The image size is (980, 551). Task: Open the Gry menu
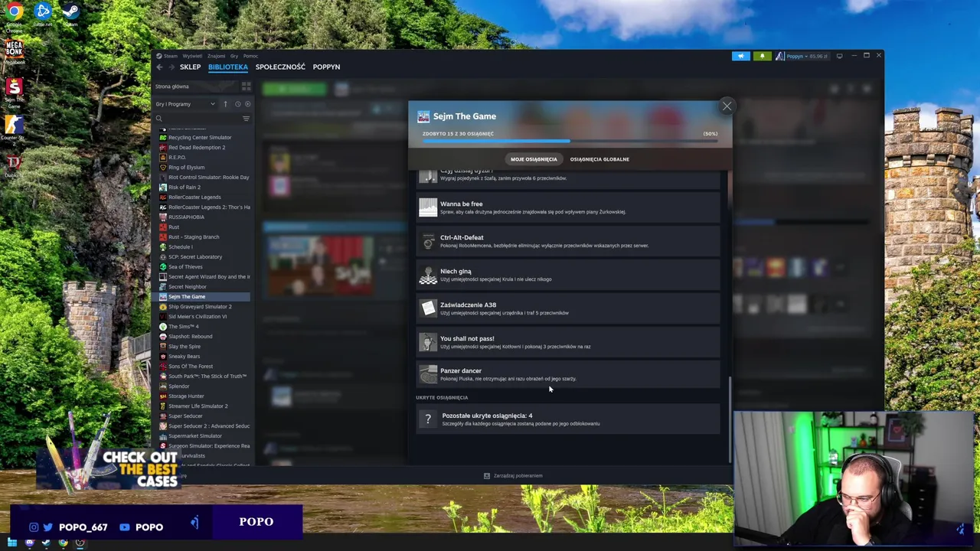[x=234, y=56]
